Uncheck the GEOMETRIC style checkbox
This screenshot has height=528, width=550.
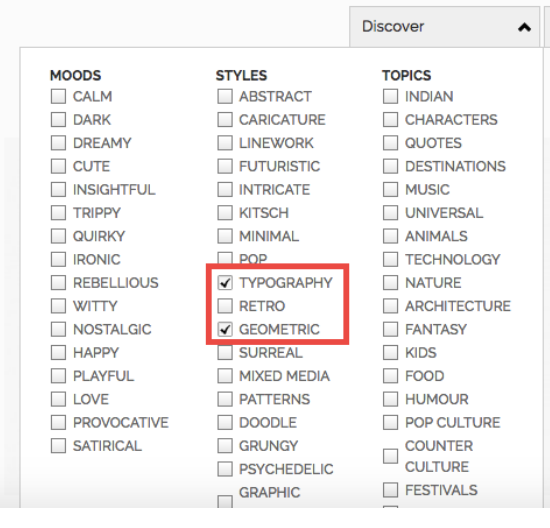[x=225, y=329]
